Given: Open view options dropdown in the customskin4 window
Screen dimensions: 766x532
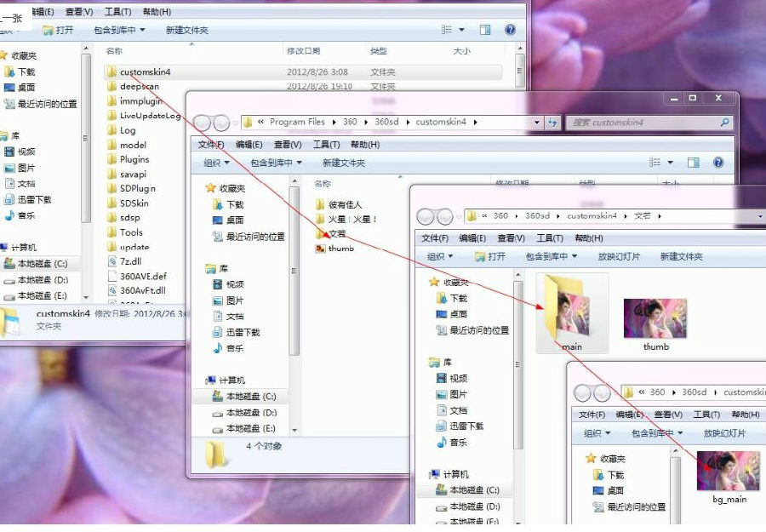Looking at the screenshot, I should 671,163.
